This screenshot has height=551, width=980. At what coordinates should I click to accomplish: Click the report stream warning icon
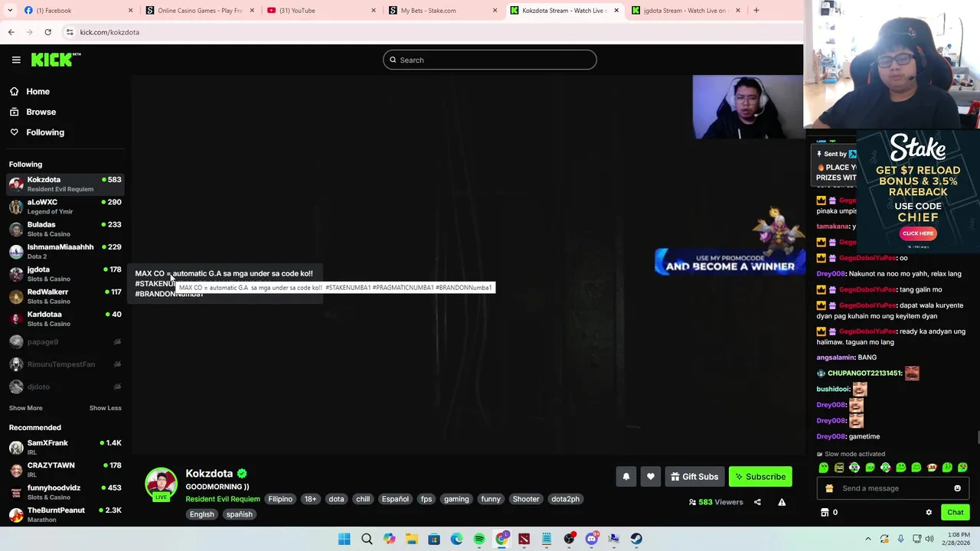[782, 502]
